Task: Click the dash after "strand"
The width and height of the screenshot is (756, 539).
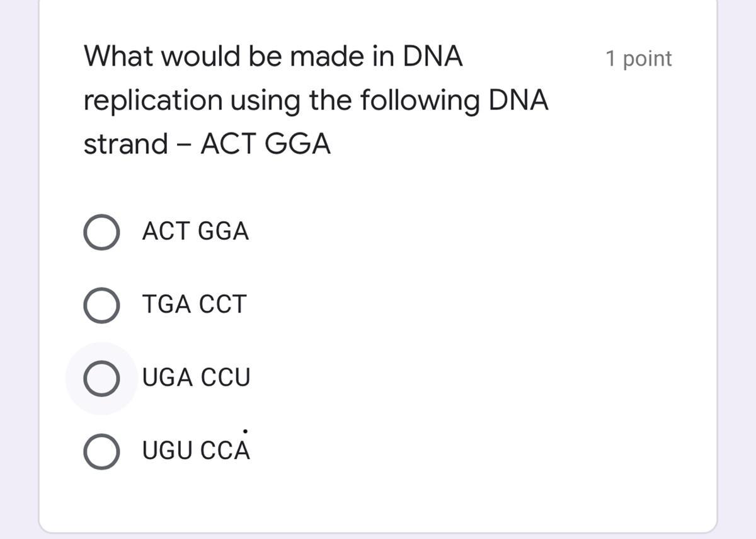Action: pyautogui.click(x=184, y=144)
